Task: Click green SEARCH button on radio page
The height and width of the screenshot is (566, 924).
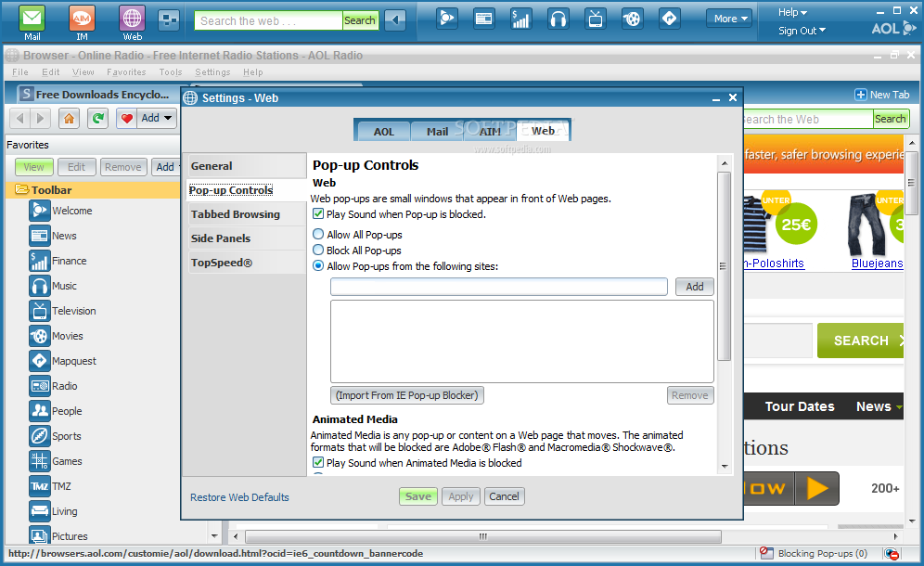Action: pos(860,341)
